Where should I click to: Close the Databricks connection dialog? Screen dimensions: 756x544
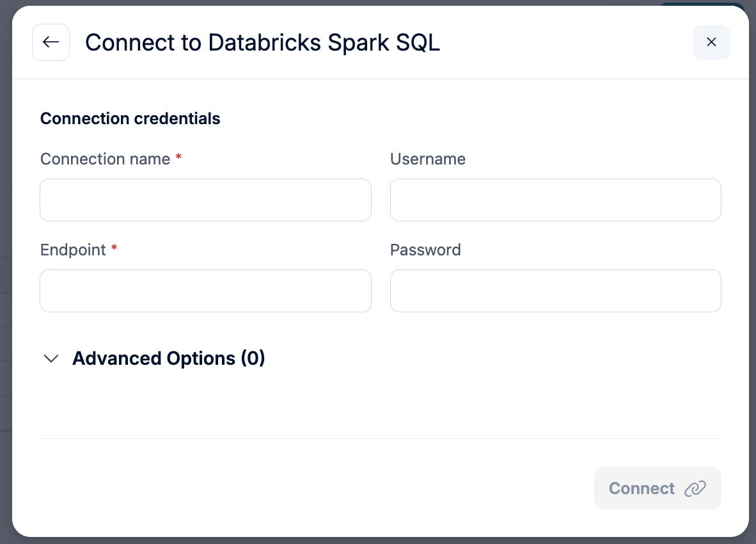711,42
